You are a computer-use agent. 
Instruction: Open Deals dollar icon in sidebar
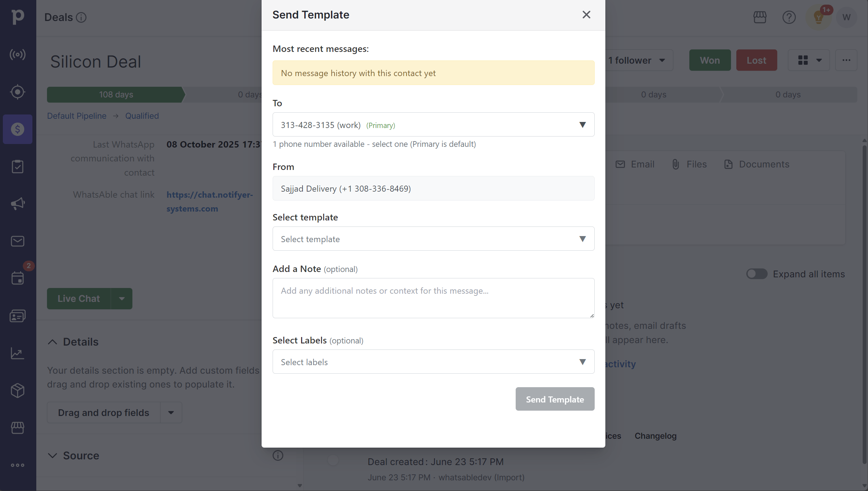click(x=17, y=129)
